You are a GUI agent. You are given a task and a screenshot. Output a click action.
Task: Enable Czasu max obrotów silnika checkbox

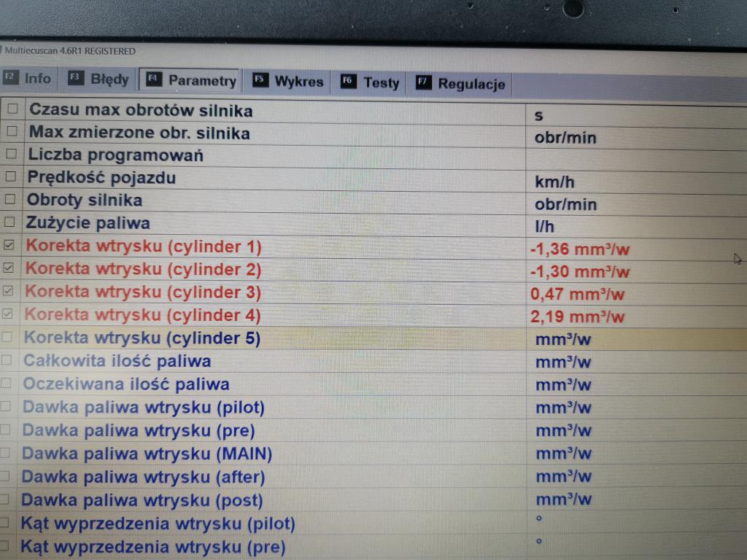point(12,109)
